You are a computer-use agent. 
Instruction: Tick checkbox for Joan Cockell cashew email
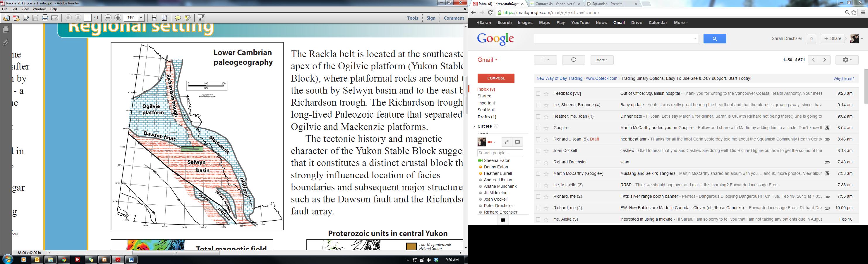pos(538,151)
